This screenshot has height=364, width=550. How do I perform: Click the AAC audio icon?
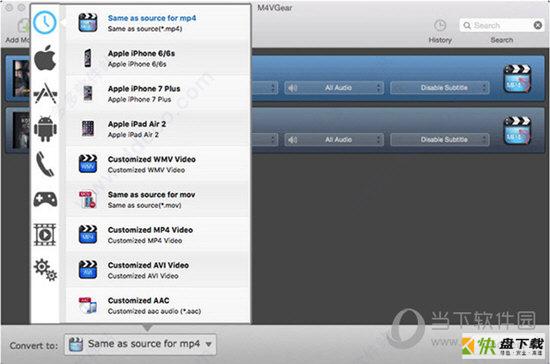[x=88, y=305]
